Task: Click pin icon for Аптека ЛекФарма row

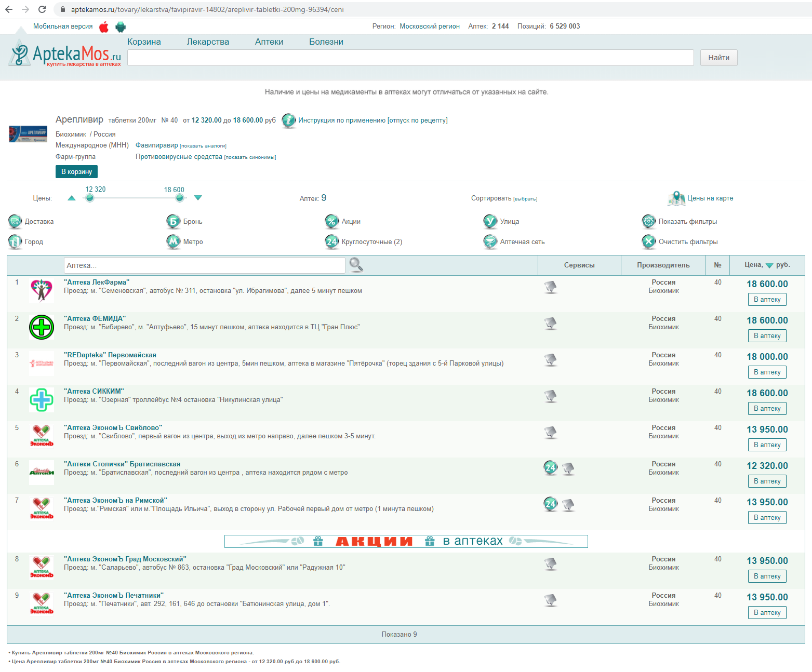Action: coord(551,287)
